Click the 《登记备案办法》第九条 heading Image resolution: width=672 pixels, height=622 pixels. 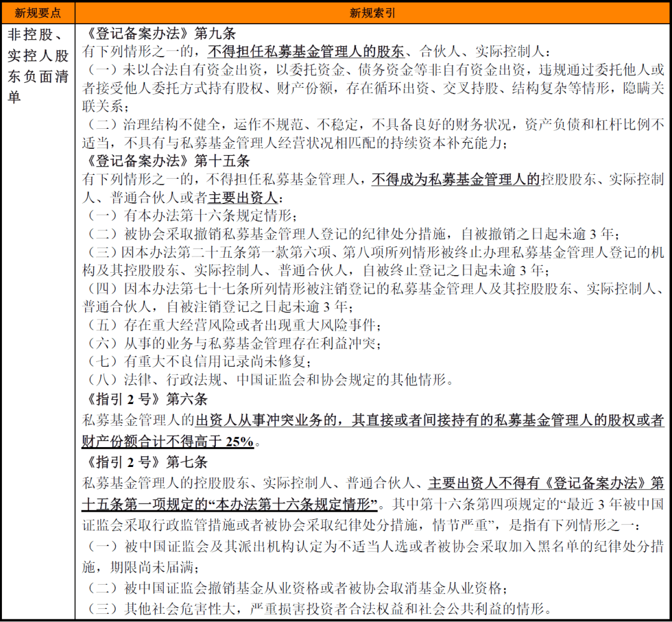coord(158,35)
